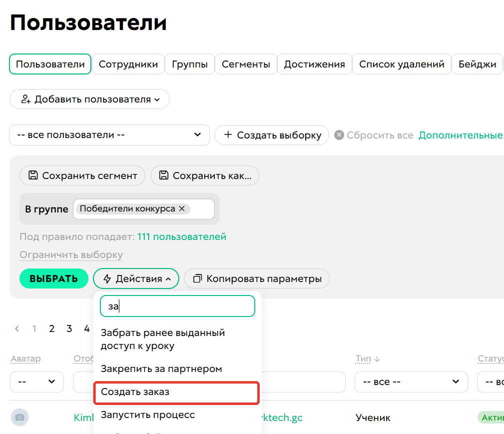Click the lightning icon on the Действия button

coord(106,278)
